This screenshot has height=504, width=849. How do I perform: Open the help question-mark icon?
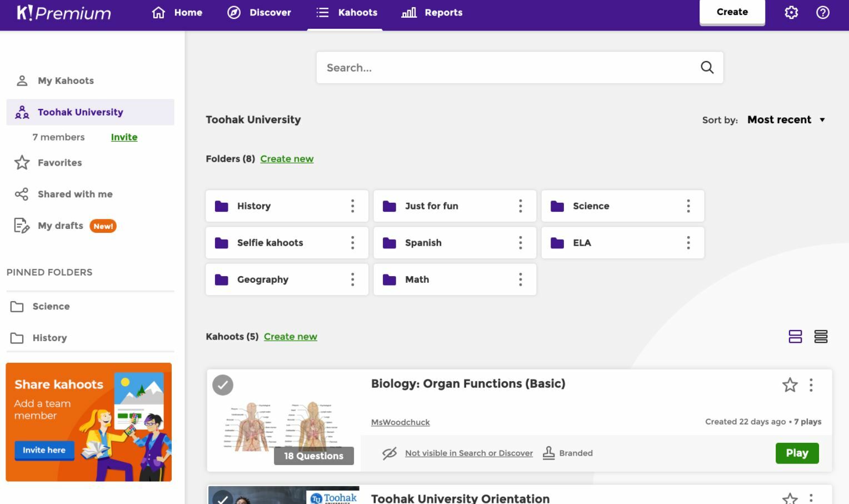pyautogui.click(x=823, y=12)
